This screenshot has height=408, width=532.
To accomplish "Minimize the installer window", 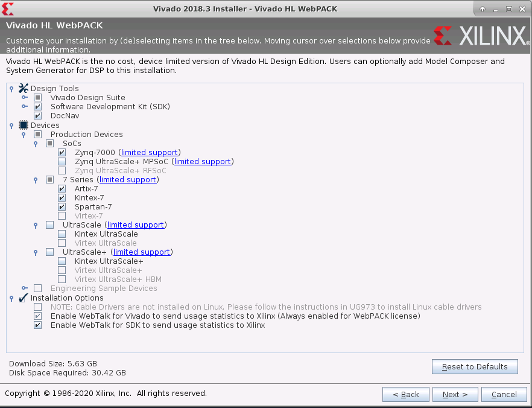I will click(496, 9).
